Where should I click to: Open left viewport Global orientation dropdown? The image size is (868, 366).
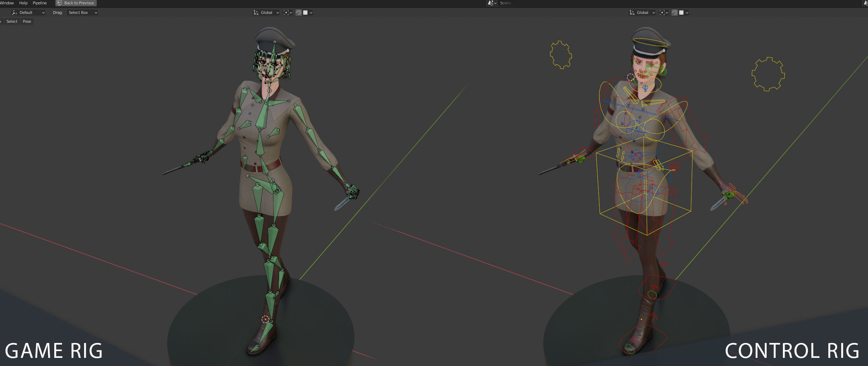266,13
